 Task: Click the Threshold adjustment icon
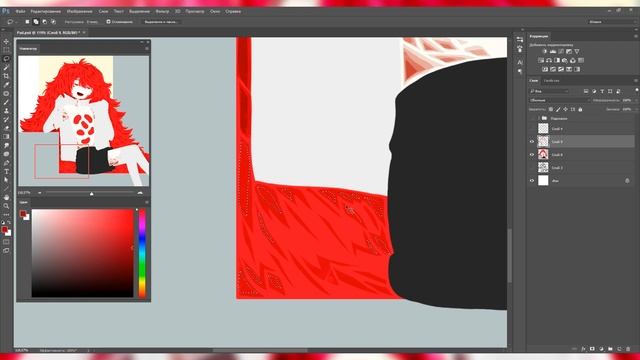561,69
